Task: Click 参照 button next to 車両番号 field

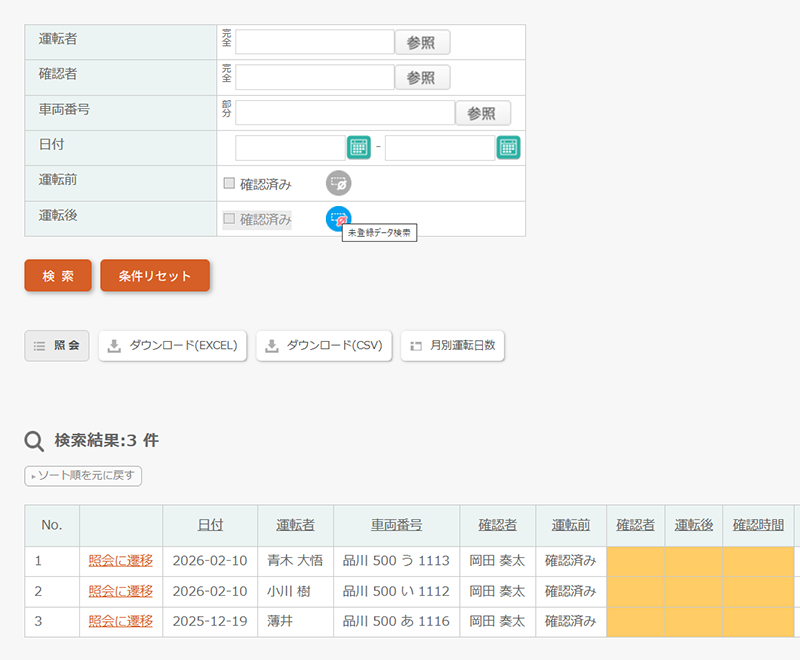Action: (482, 113)
